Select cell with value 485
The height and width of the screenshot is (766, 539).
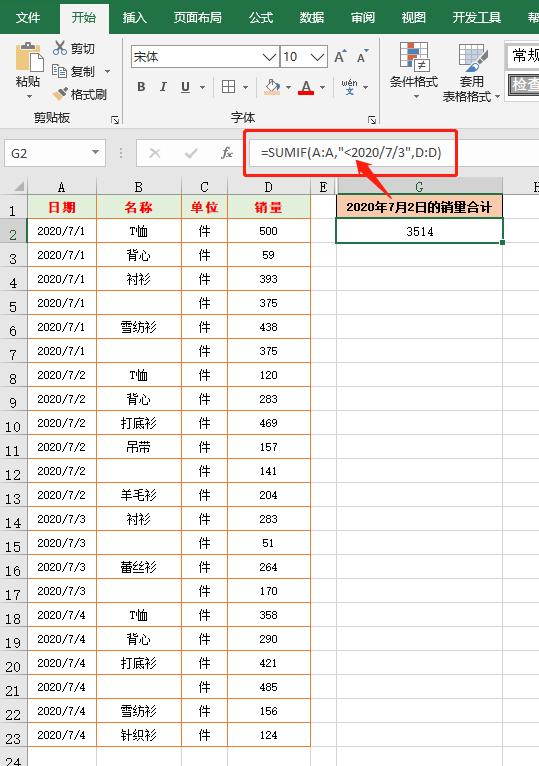coord(269,687)
